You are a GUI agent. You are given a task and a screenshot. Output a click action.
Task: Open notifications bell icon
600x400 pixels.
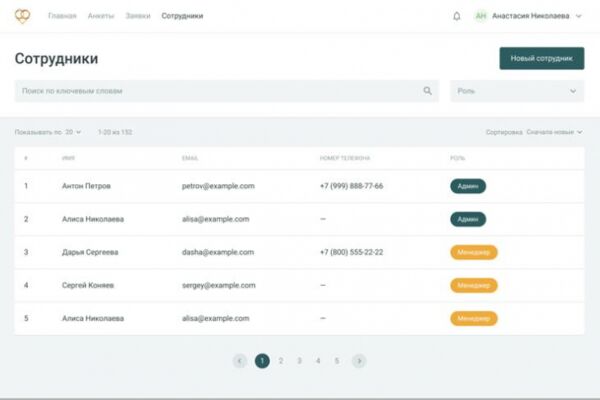pos(457,16)
